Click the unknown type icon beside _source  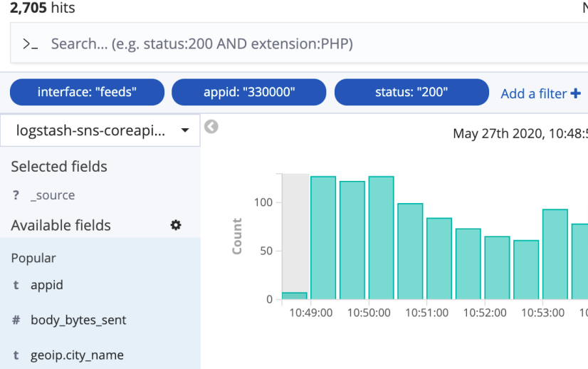pos(16,195)
